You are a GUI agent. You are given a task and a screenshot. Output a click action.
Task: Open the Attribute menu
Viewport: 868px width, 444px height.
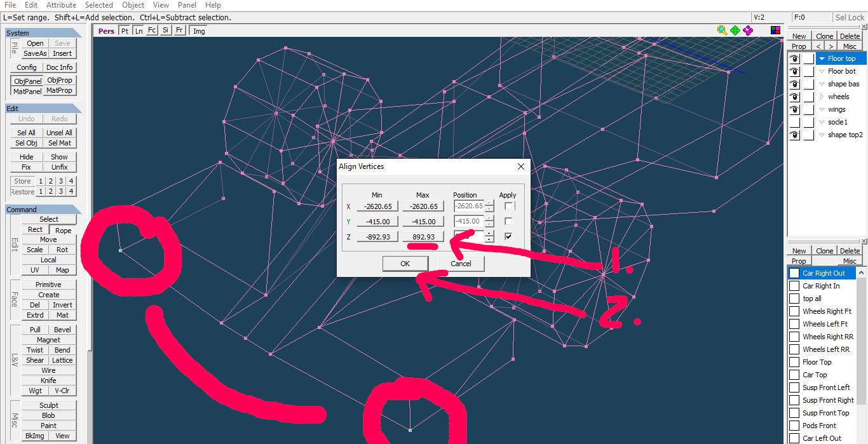pyautogui.click(x=61, y=5)
